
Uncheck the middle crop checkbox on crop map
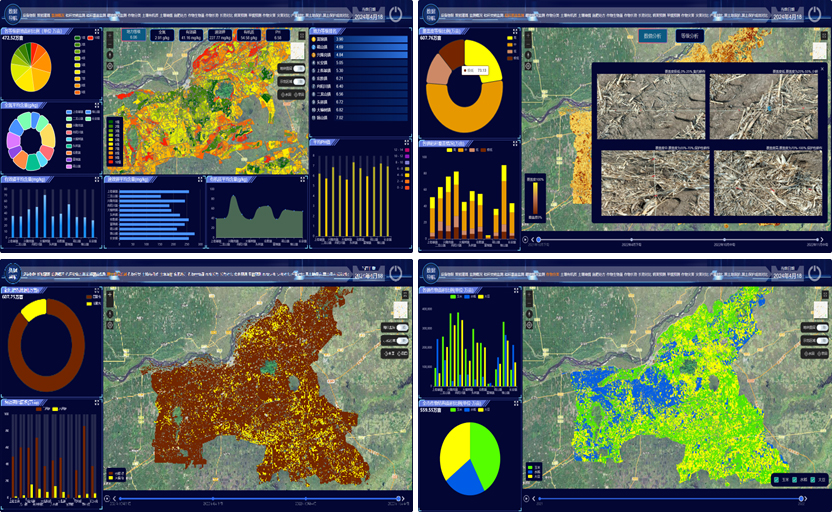[794, 480]
